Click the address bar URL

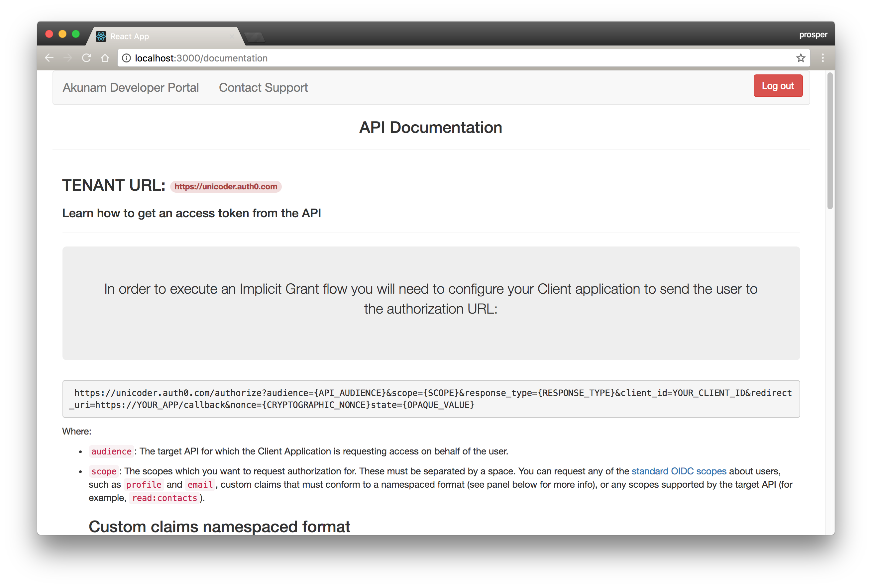[x=201, y=58]
